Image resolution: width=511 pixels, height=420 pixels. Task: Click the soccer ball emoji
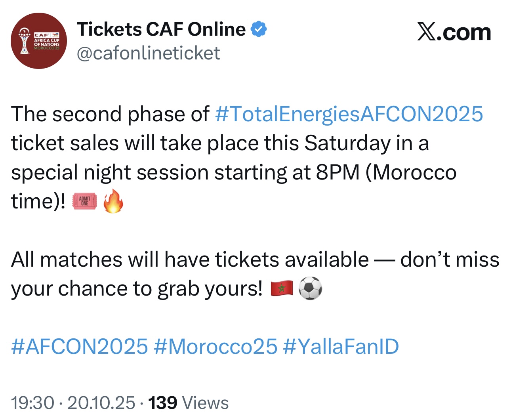pyautogui.click(x=310, y=288)
